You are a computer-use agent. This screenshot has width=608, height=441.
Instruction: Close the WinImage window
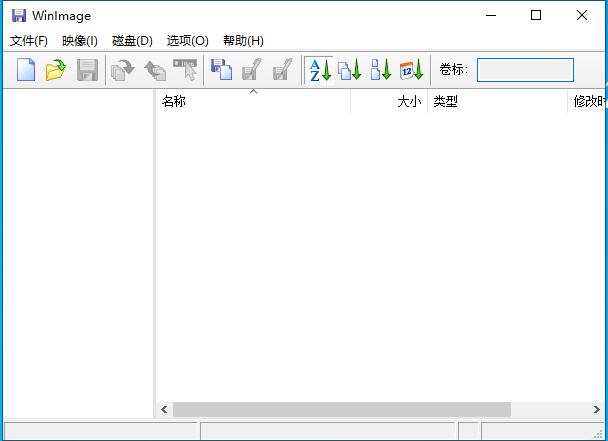(582, 16)
